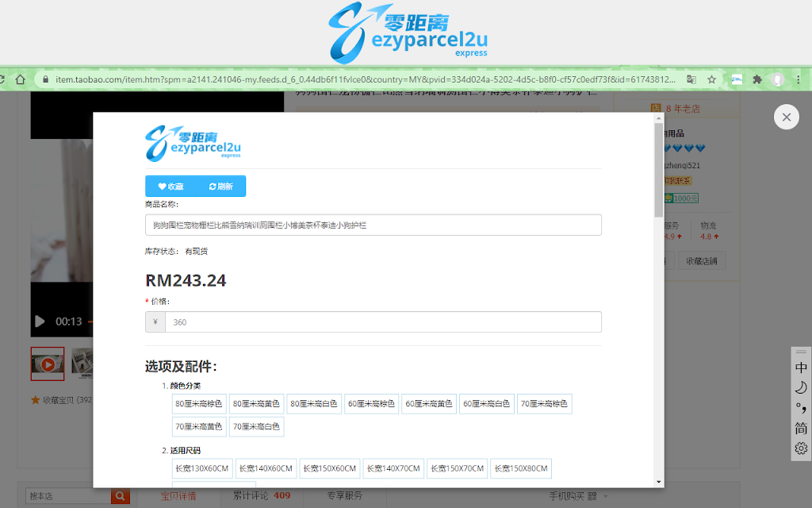Open the ezyparcel2u extension icon

tap(737, 79)
